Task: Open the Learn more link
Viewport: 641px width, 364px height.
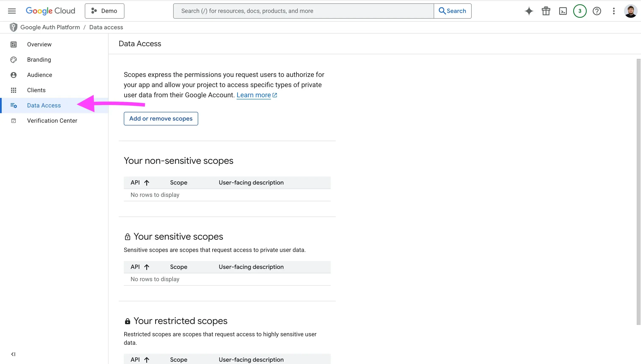Action: point(254,95)
